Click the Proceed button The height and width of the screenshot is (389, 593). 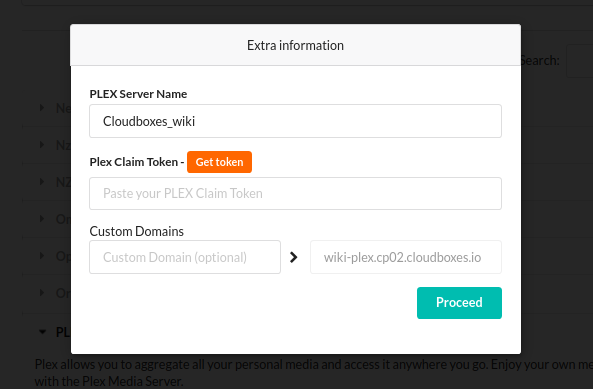(x=459, y=303)
